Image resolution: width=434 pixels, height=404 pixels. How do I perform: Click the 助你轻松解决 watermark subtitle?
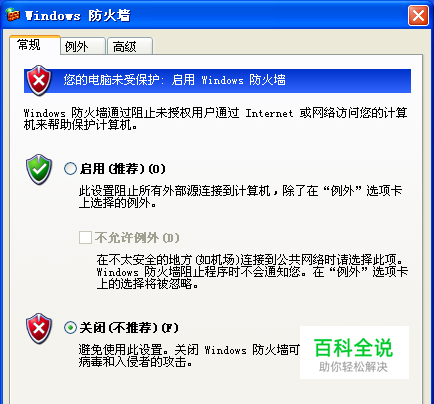tap(353, 367)
